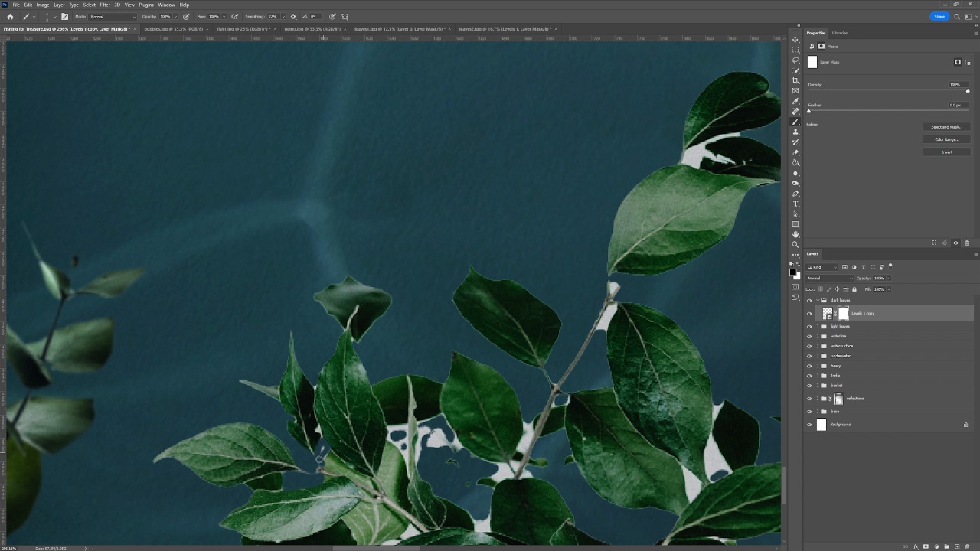
Task: Open the Filter menu
Action: [x=105, y=5]
